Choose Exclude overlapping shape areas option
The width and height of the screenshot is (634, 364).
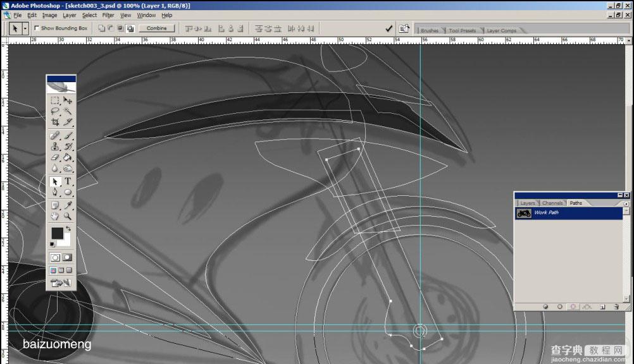(x=130, y=28)
